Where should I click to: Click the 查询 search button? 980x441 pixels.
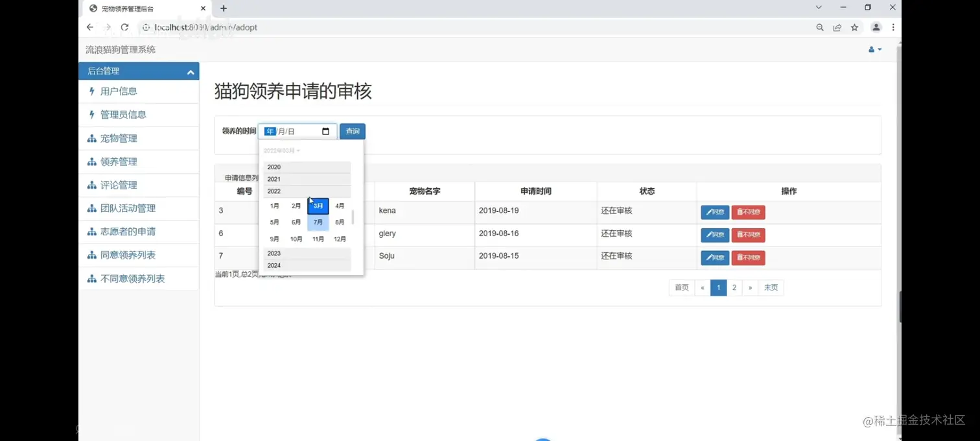[353, 132]
